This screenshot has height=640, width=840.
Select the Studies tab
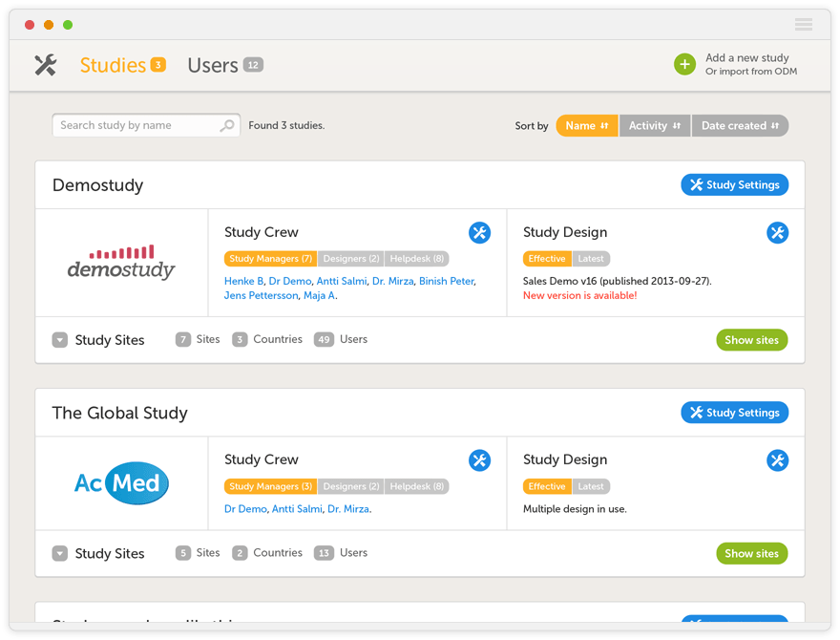click(x=113, y=65)
